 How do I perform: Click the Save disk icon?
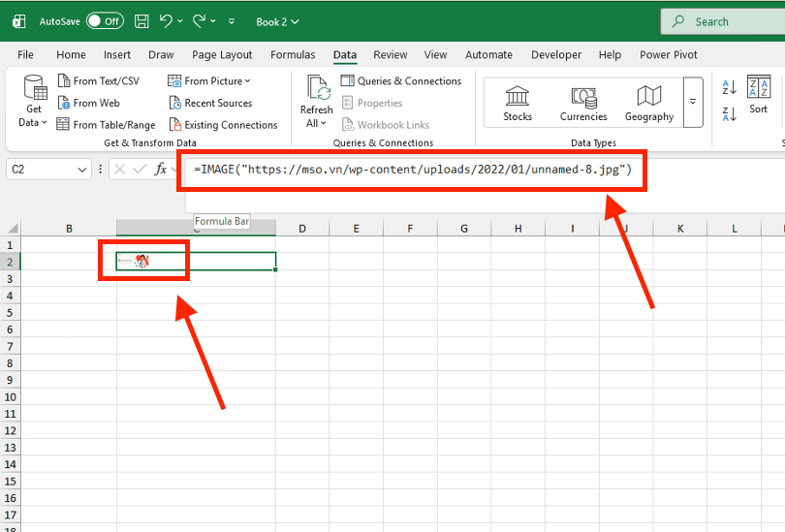click(x=141, y=21)
